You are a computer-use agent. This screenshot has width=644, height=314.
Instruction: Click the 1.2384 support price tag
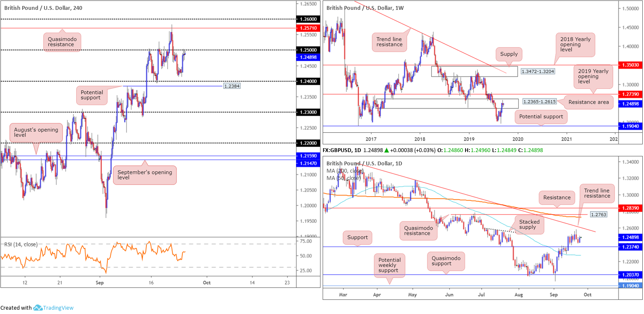tap(231, 86)
